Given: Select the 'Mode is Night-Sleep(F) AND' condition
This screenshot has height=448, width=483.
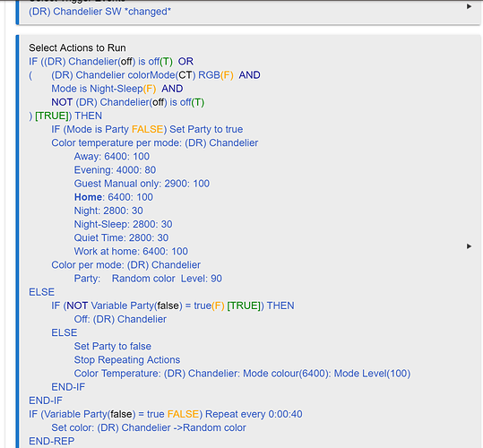Looking at the screenshot, I should pyautogui.click(x=117, y=89).
